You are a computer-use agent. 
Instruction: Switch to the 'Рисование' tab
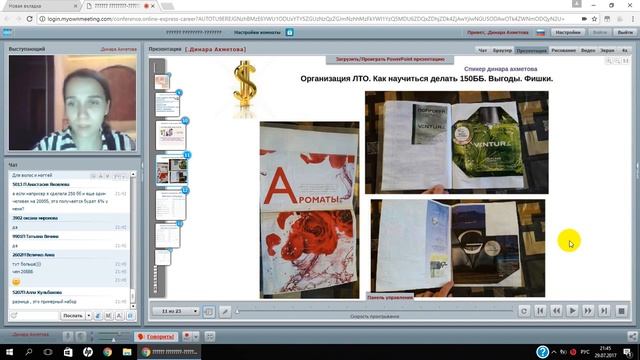pos(563,50)
